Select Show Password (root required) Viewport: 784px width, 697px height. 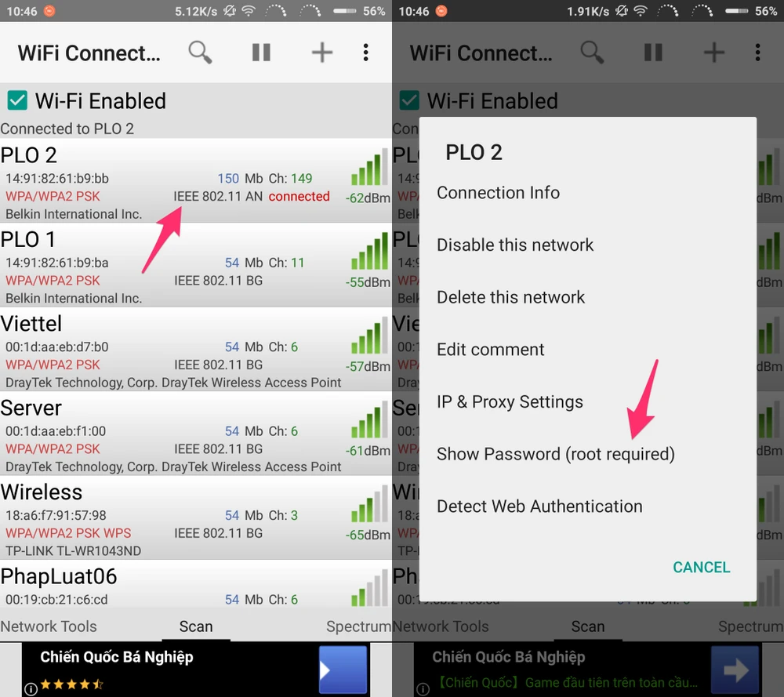coord(556,454)
